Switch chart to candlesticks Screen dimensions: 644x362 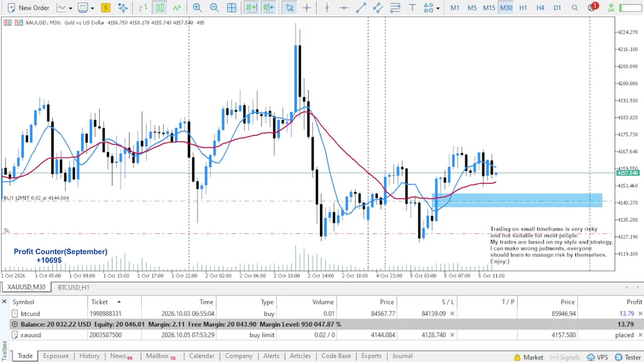pyautogui.click(x=160, y=8)
